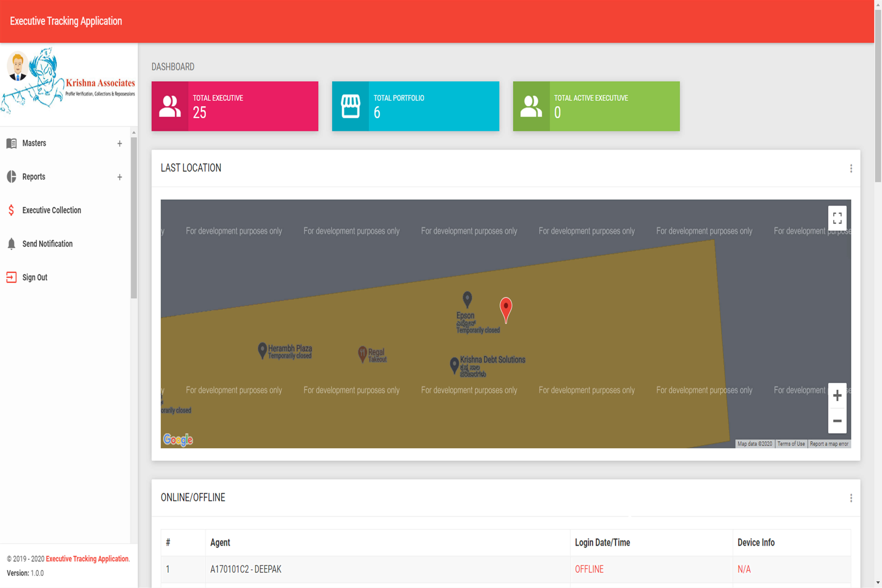This screenshot has width=882, height=588.
Task: Open the Executive Collection menu item
Action: tap(51, 210)
